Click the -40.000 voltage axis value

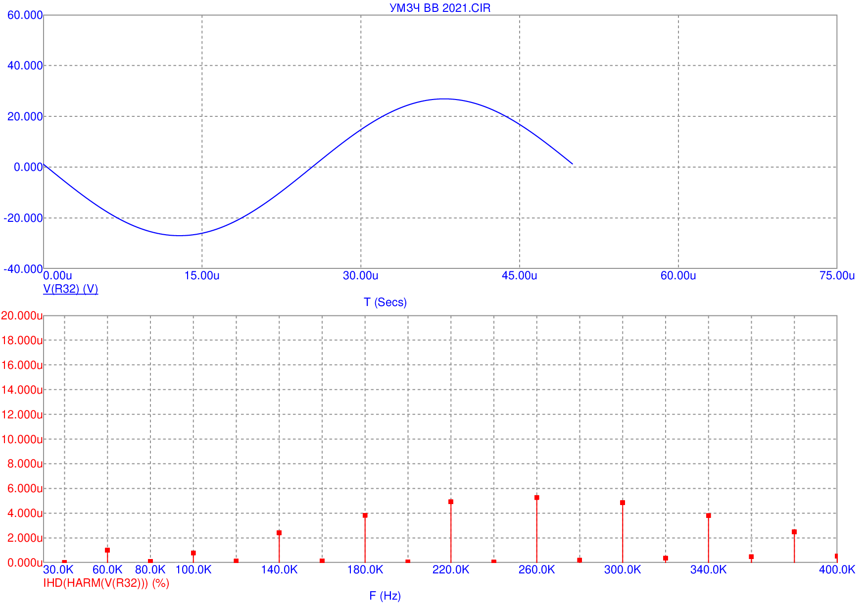click(x=23, y=269)
